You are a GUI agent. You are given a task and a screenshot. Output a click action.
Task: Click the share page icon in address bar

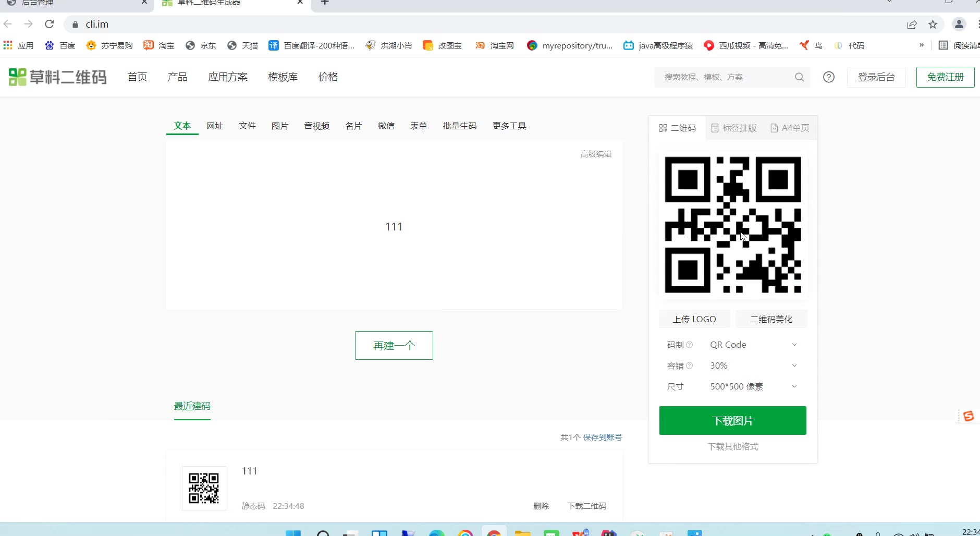tap(912, 24)
